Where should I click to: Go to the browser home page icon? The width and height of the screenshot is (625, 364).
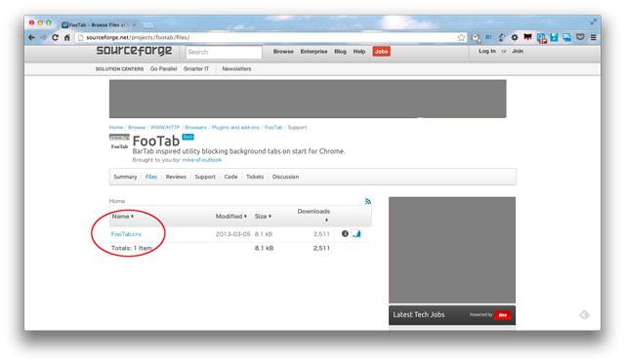pos(67,37)
